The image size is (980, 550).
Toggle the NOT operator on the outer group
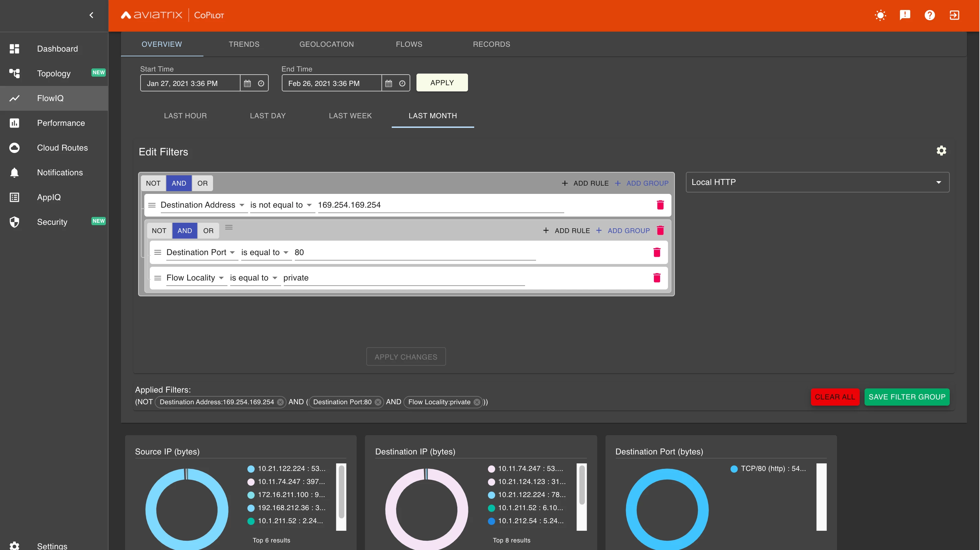[153, 183]
